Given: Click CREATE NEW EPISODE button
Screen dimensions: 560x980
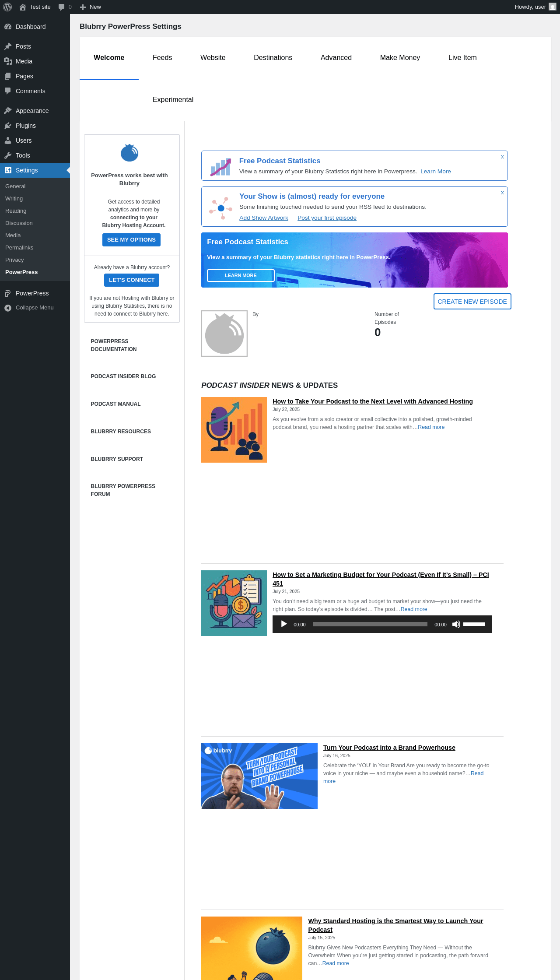Looking at the screenshot, I should 472,302.
